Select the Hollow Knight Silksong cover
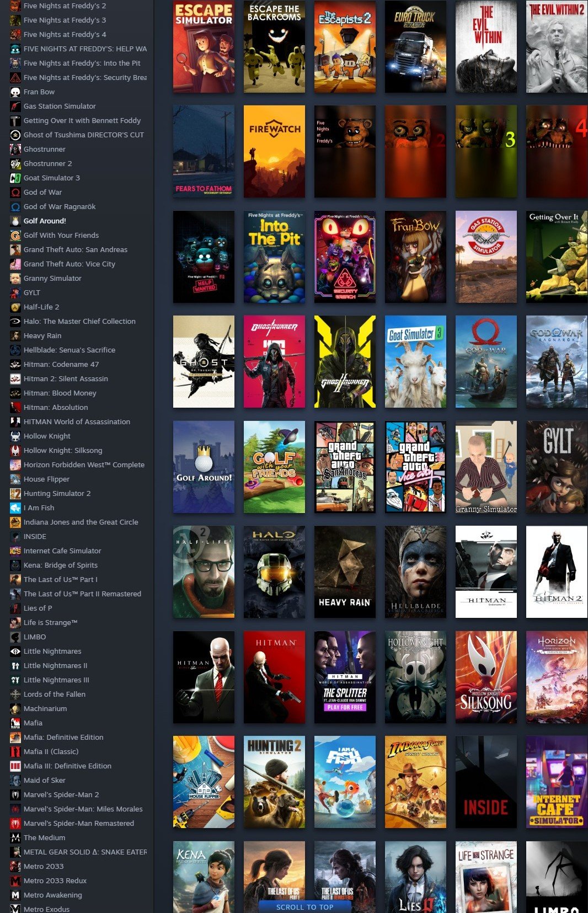588x913 pixels. point(486,677)
